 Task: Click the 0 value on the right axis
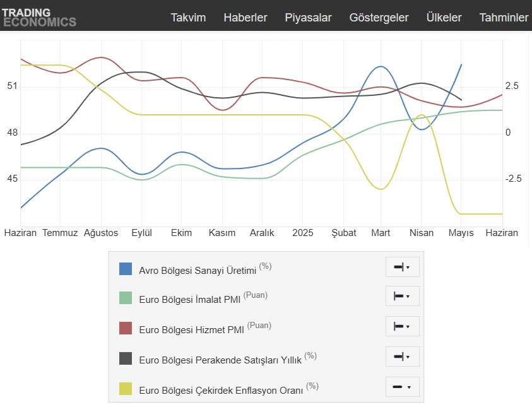pos(508,133)
